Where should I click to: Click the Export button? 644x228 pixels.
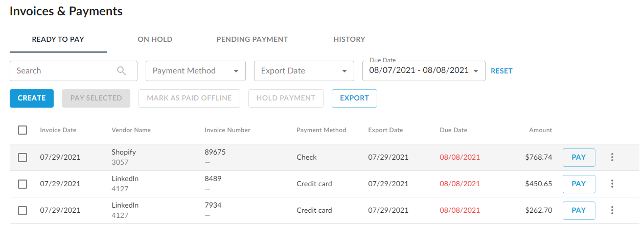pyautogui.click(x=354, y=98)
